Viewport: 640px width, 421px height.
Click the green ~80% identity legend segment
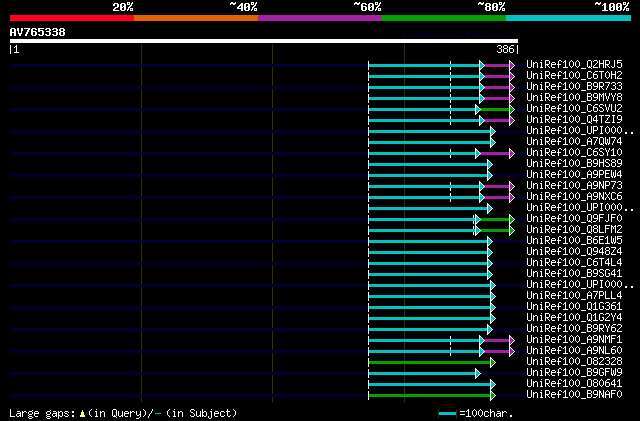coord(444,18)
